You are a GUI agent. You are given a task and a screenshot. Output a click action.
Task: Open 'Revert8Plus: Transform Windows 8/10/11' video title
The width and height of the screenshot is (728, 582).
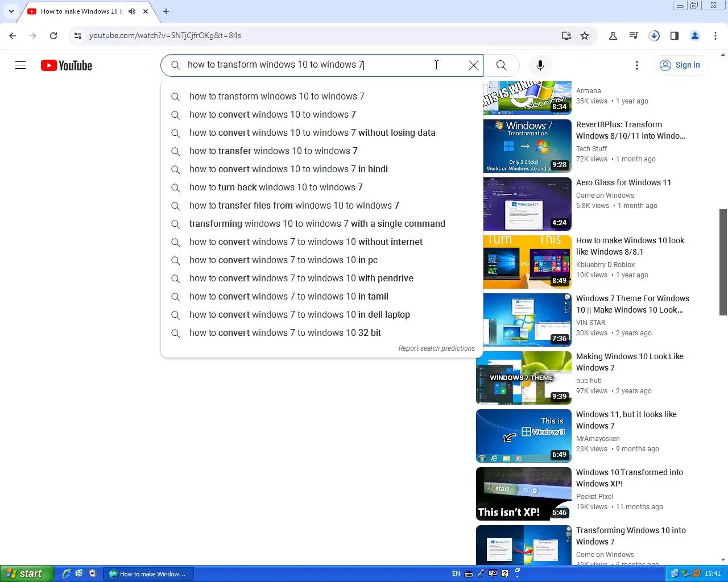631,130
